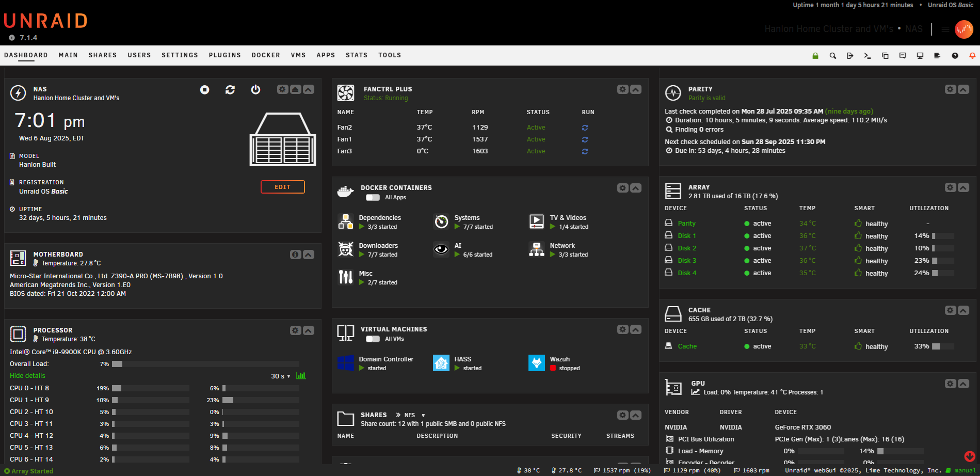Image resolution: width=980 pixels, height=476 pixels.
Task: Click the Hide details link
Action: coord(27,376)
